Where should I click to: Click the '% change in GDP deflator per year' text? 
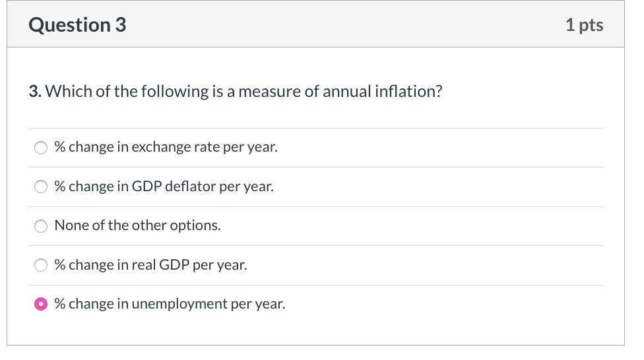point(164,187)
